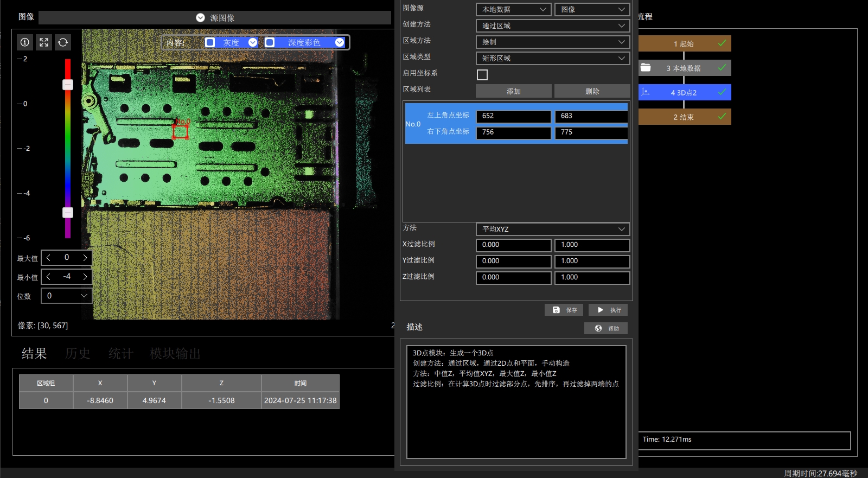868x478 pixels.
Task: Click the 最大值 increment arrow
Action: (x=85, y=258)
